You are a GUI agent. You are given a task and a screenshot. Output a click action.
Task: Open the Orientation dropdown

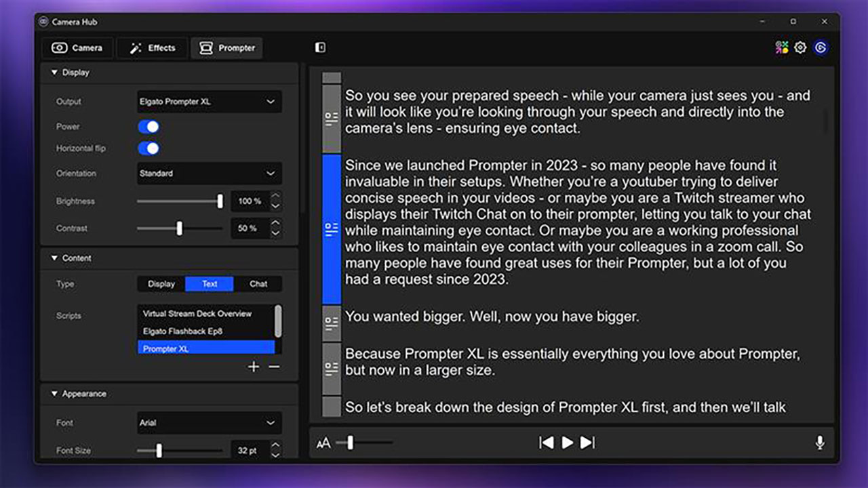(x=209, y=174)
